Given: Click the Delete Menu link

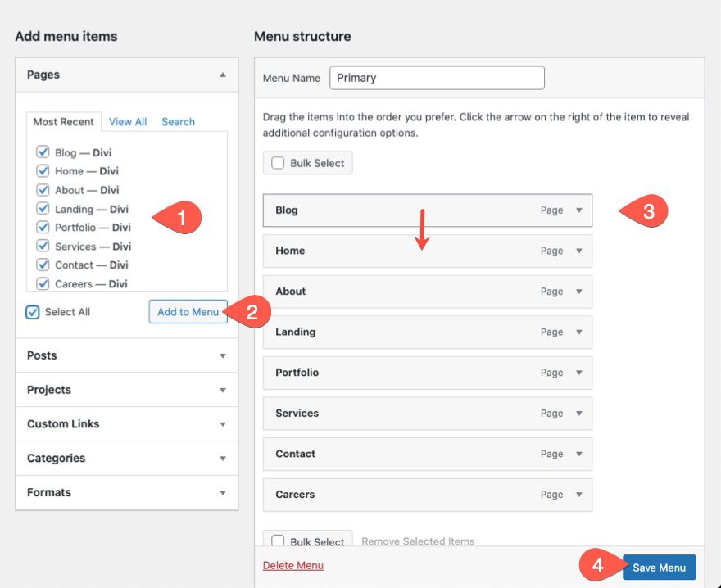Looking at the screenshot, I should click(x=292, y=565).
